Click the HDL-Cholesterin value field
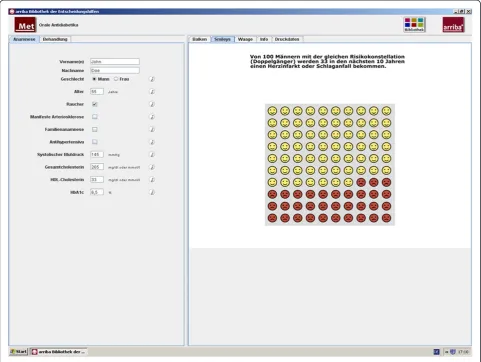 [97, 180]
